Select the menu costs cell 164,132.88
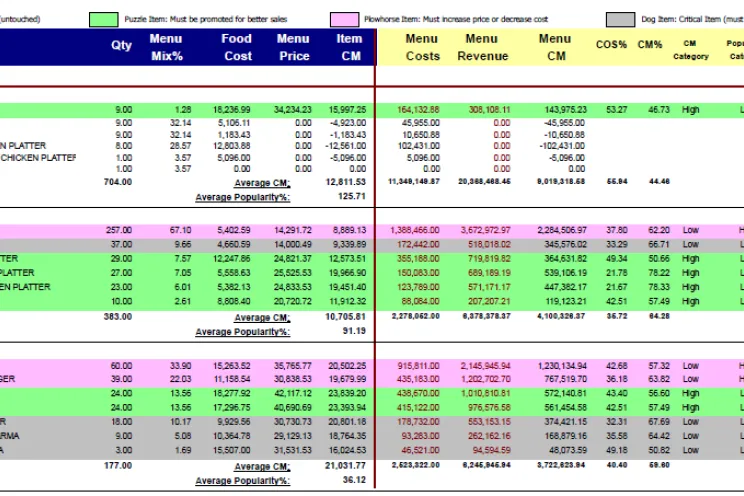This screenshot has width=744, height=496. pos(418,110)
